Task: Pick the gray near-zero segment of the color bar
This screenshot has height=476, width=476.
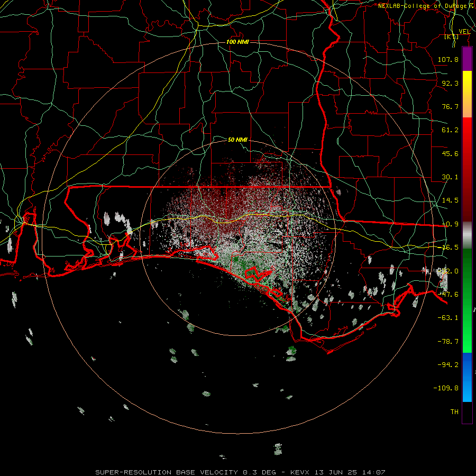Action: (467, 235)
